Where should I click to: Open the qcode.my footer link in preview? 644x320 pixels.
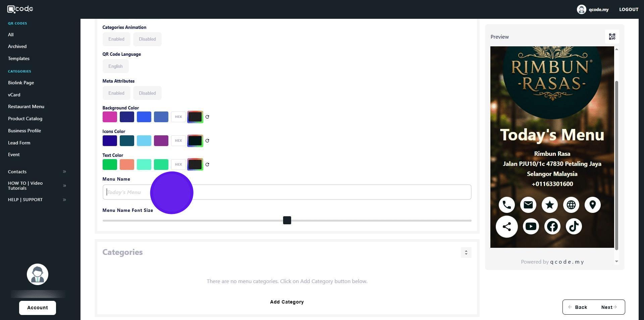pos(567,262)
